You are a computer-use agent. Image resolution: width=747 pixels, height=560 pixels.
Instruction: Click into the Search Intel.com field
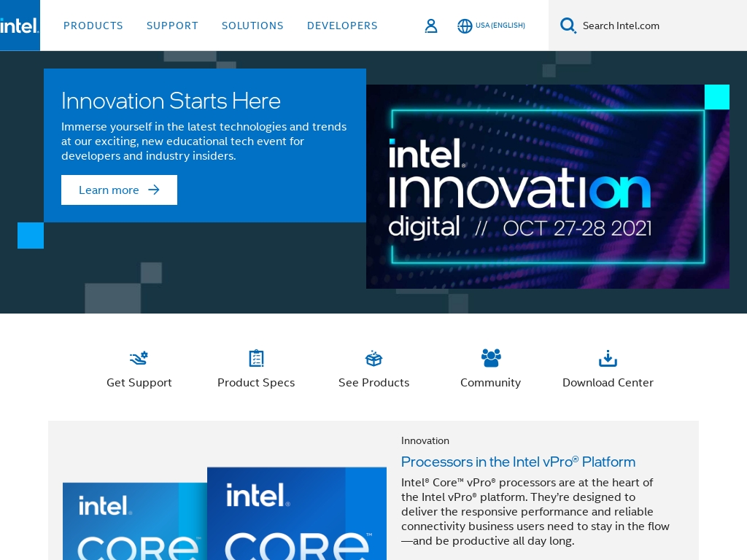(648, 26)
